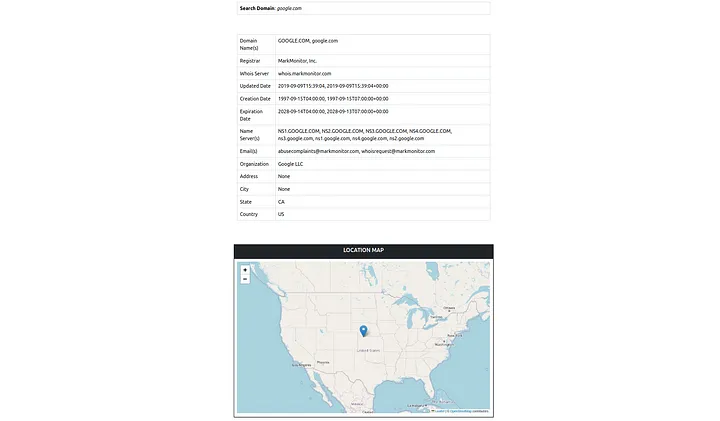
Task: Click the Whois Server value whois.markmonitor.com
Action: click(304, 73)
